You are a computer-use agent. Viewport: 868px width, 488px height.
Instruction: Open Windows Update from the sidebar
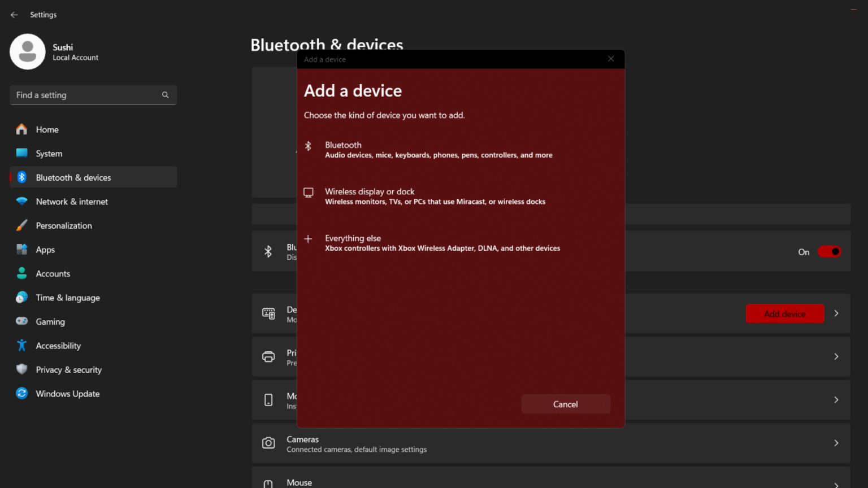click(67, 394)
